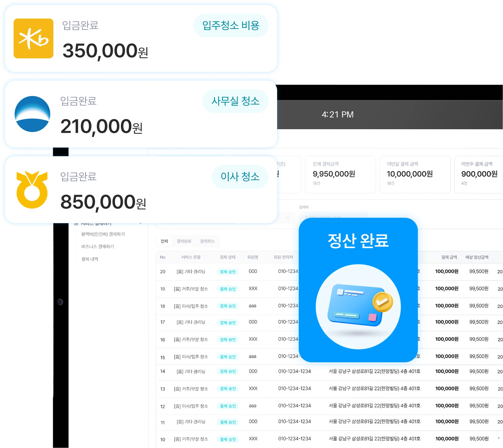Click the KB bank logo icon
Screen dimensions: 503x448
pos(33,38)
